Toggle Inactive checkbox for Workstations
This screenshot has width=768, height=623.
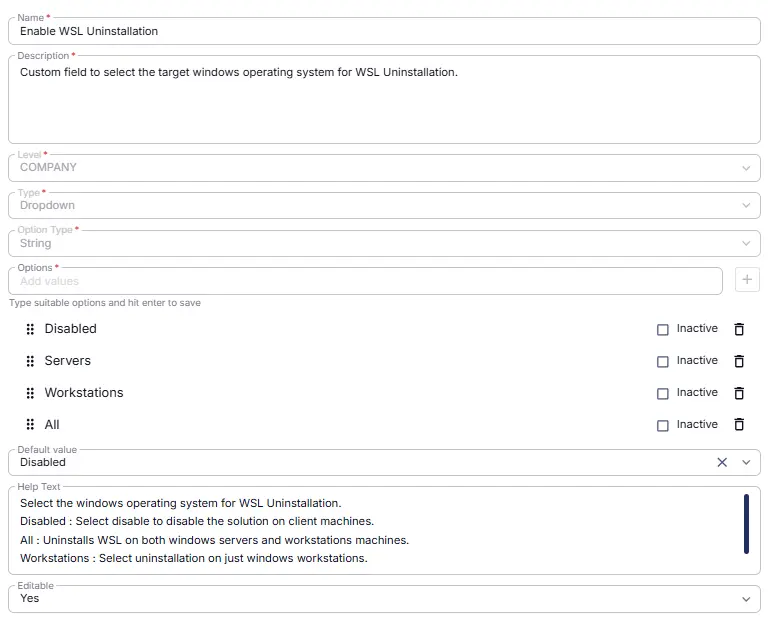pos(662,393)
